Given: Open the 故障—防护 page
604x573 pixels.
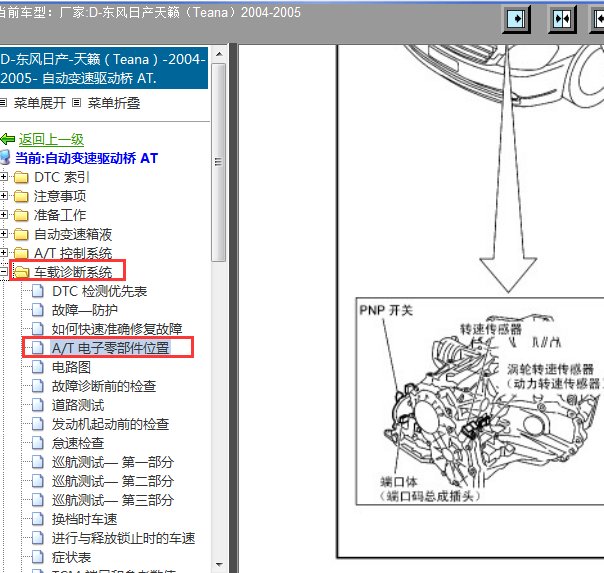Looking at the screenshot, I should click(85, 310).
